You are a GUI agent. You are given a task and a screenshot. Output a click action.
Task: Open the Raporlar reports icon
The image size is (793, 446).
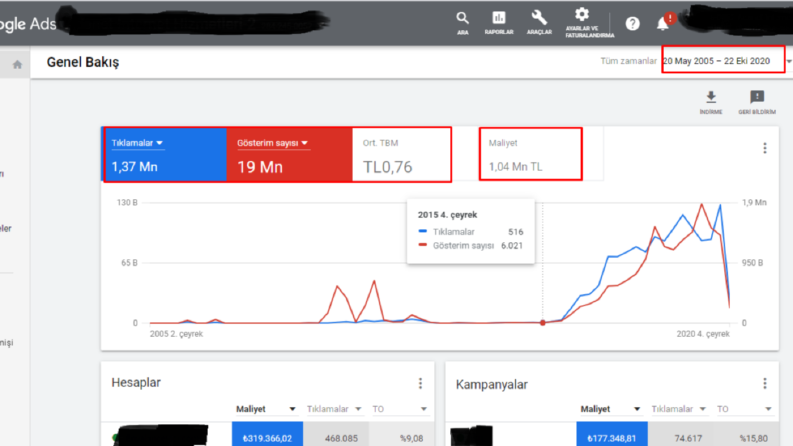coord(499,23)
